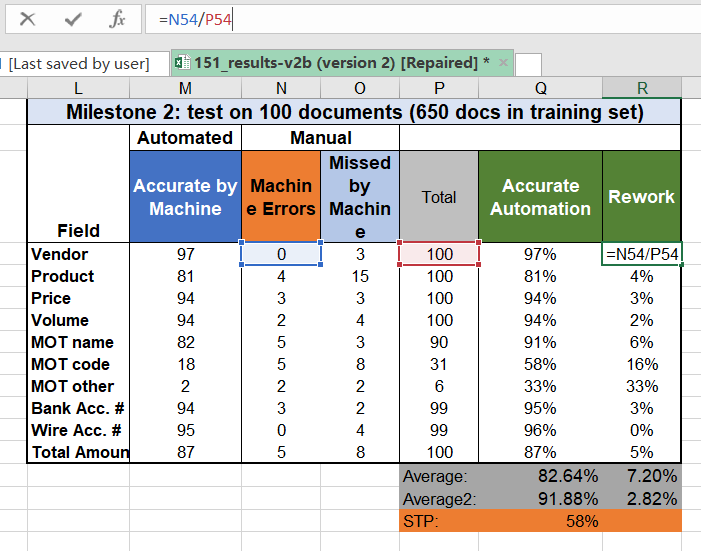Viewport: 701px width, 551px height.
Task: Select the Missed by Machine header
Action: [x=360, y=197]
